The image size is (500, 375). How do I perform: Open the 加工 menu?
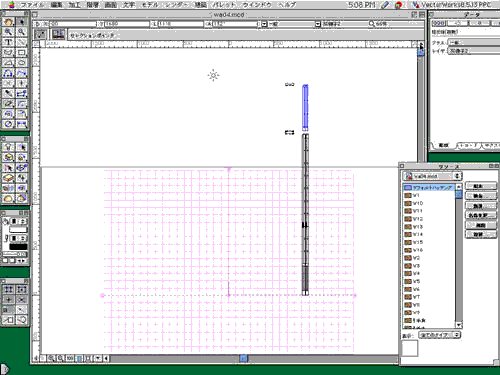pos(74,5)
